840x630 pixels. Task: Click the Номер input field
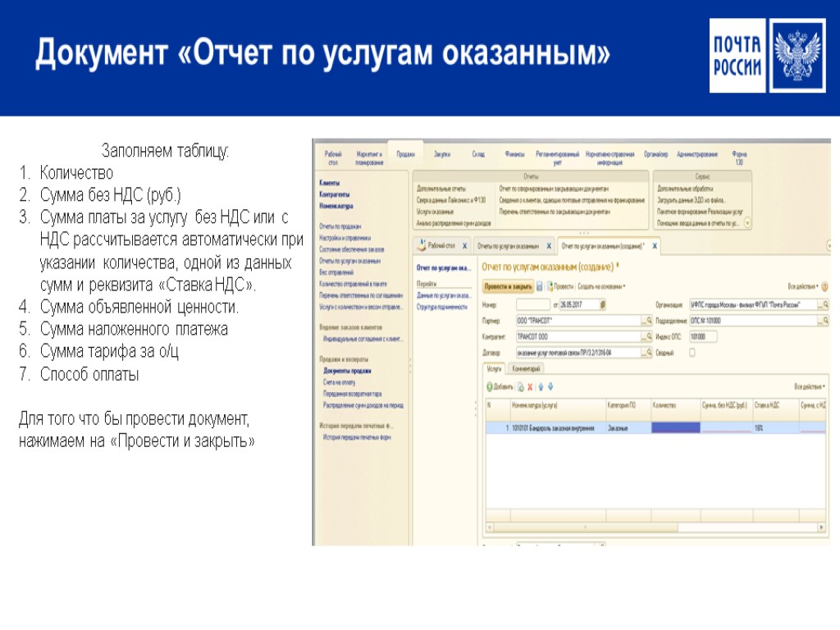(533, 305)
